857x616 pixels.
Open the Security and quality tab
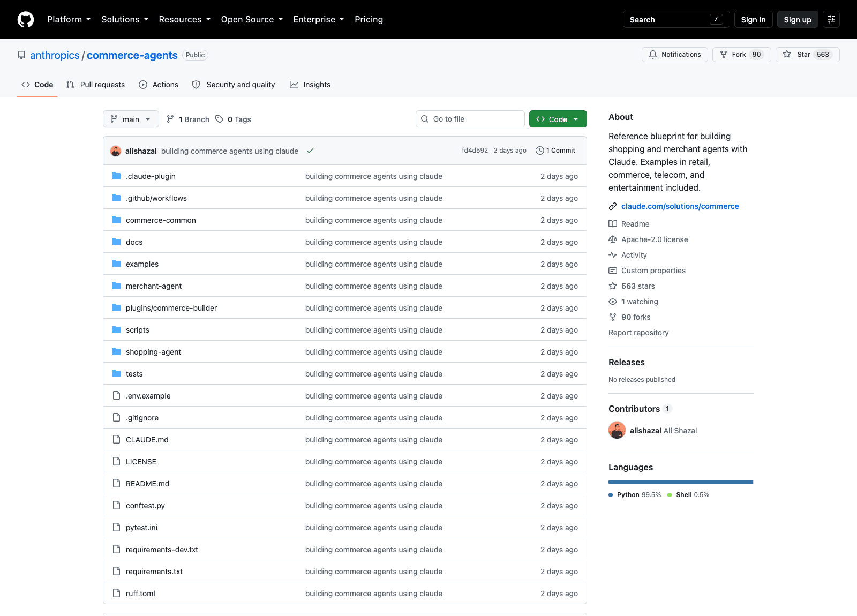(x=234, y=85)
